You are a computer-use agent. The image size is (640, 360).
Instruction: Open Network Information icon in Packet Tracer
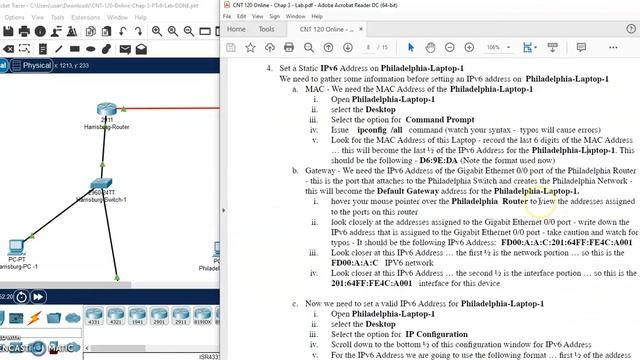click(x=40, y=31)
